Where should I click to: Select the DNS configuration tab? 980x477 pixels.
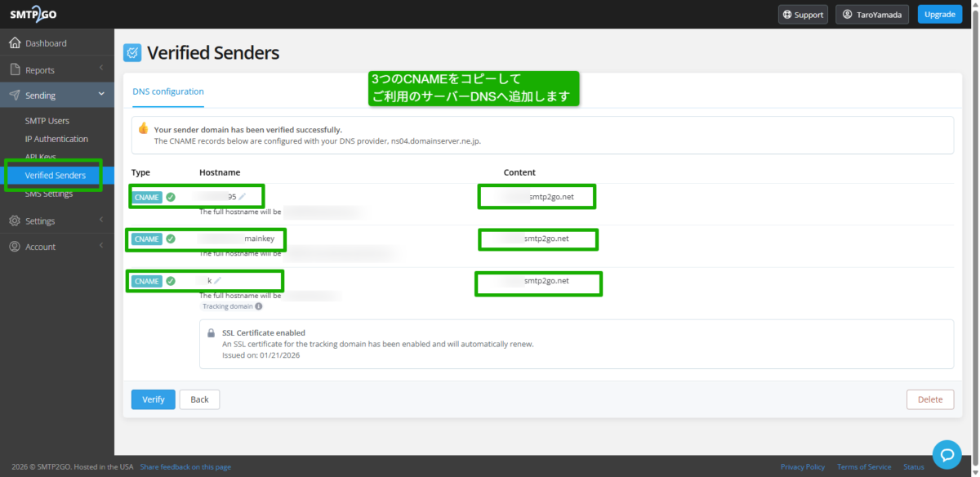[x=168, y=91]
